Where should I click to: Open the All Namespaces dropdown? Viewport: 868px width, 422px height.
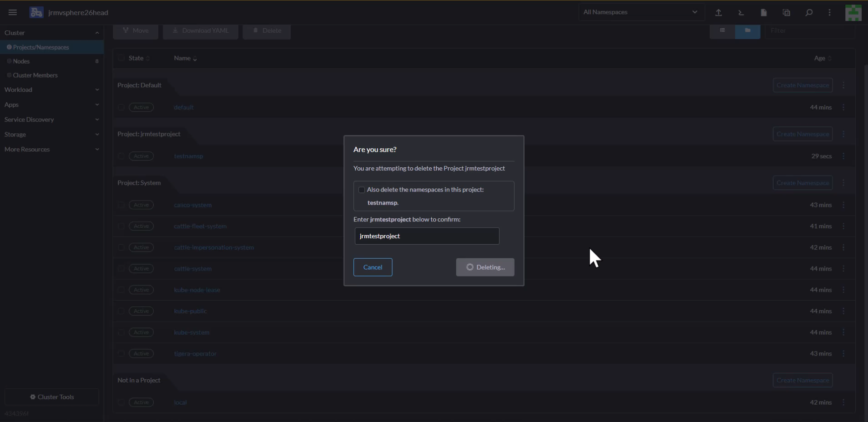[x=641, y=12]
